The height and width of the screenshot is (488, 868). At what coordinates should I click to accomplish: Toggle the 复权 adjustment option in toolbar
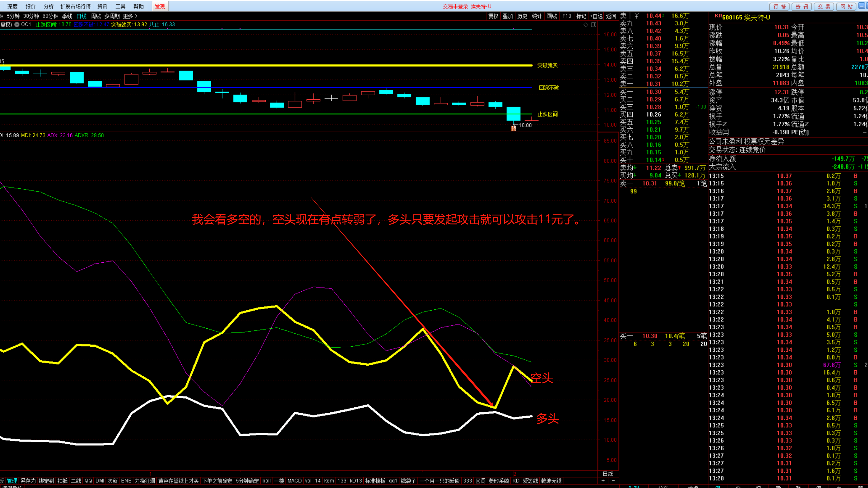point(493,16)
